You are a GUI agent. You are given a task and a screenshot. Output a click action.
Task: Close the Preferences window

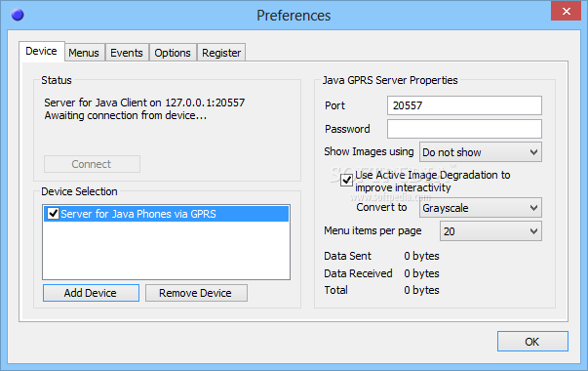click(566, 12)
